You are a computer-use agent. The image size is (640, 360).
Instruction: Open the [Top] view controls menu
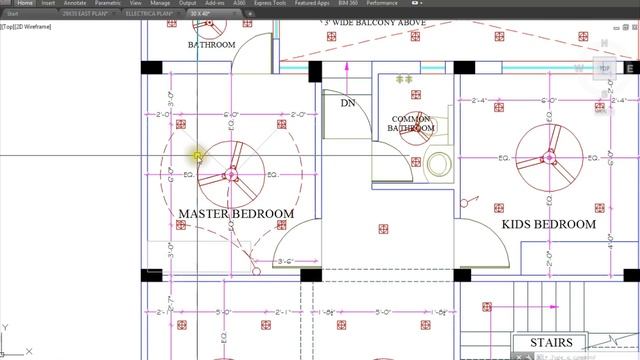click(x=7, y=27)
